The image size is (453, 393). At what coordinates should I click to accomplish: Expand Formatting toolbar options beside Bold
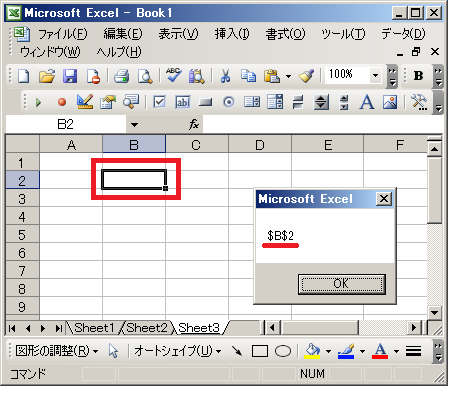click(x=438, y=76)
